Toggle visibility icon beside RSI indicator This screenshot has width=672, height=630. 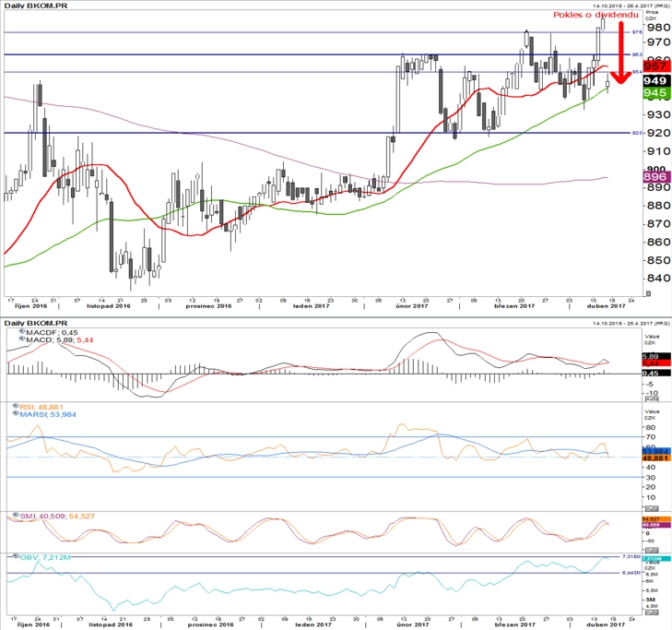pos(16,406)
